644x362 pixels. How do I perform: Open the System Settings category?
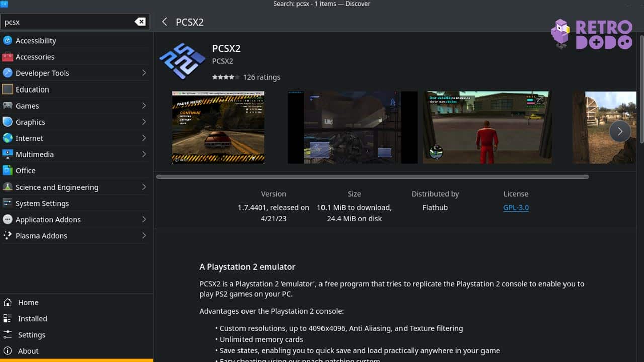[x=76, y=203]
